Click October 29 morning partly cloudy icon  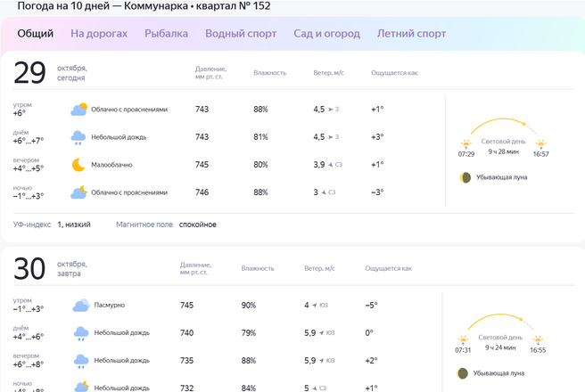click(x=79, y=110)
